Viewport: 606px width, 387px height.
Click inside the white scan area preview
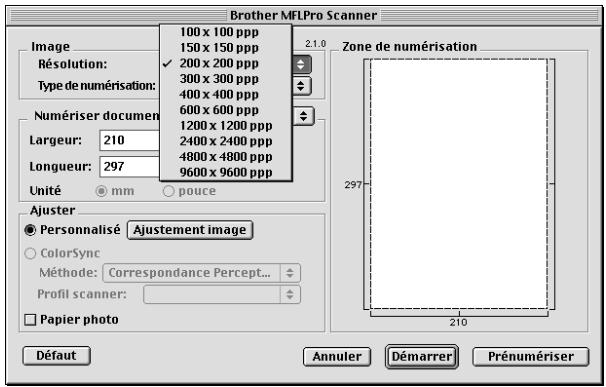pos(459,184)
